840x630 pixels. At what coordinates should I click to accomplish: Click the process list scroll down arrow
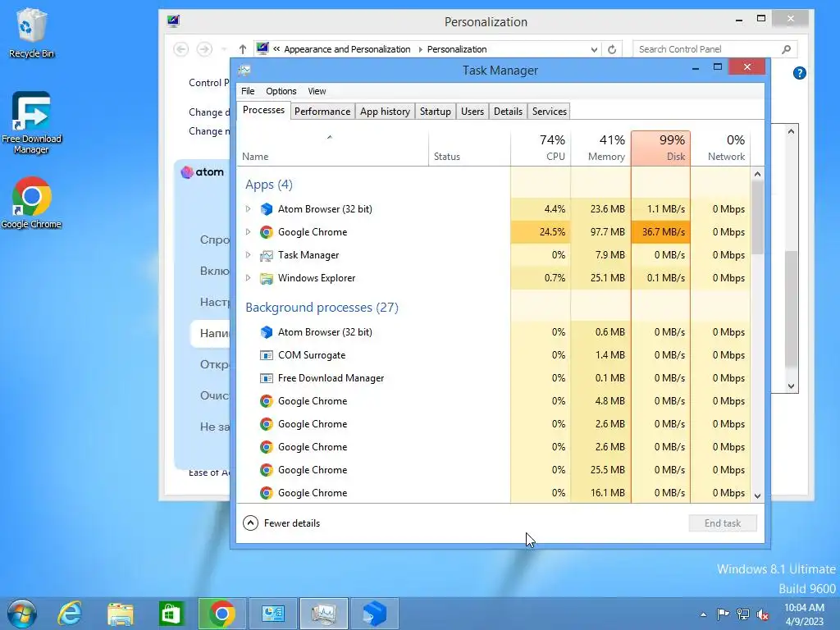(x=757, y=495)
